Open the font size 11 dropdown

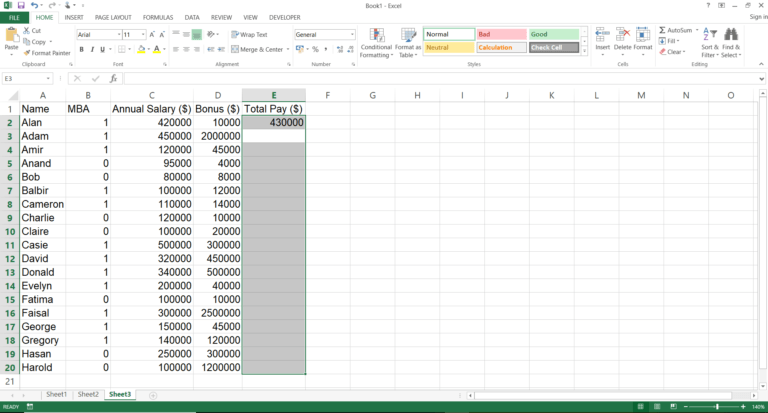pos(143,35)
